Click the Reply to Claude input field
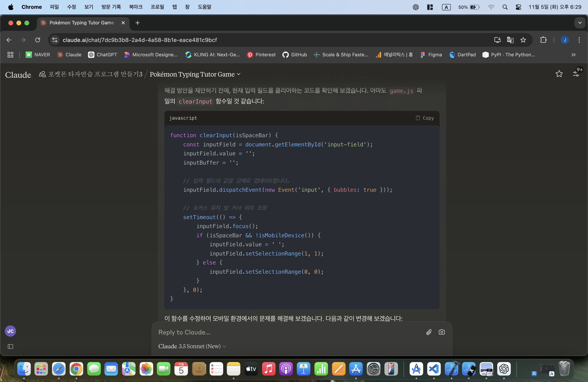Screen dimensions: 588x382 pos(289,332)
